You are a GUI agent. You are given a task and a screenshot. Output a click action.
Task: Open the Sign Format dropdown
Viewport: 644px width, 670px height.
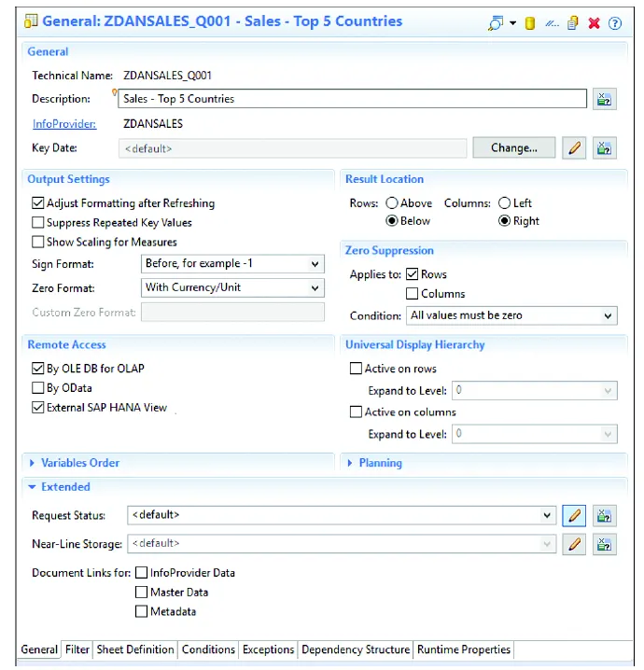tap(232, 264)
